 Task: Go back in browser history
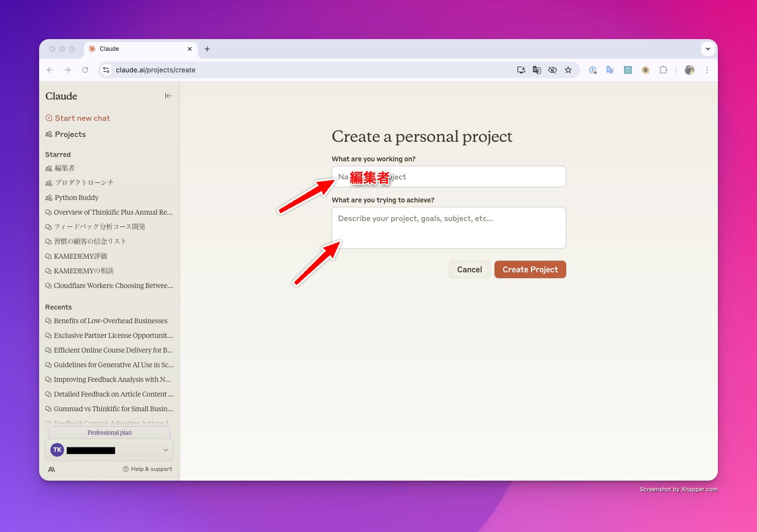click(50, 70)
